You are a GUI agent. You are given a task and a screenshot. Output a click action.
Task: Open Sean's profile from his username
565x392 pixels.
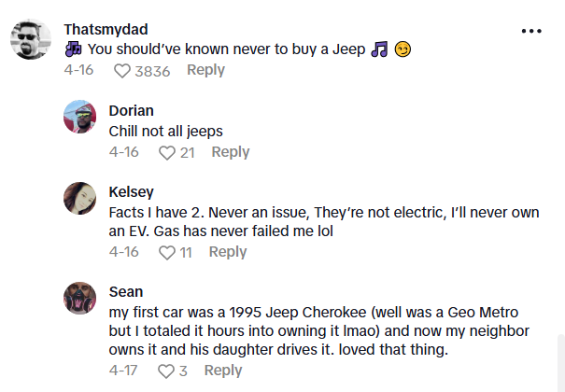(126, 291)
